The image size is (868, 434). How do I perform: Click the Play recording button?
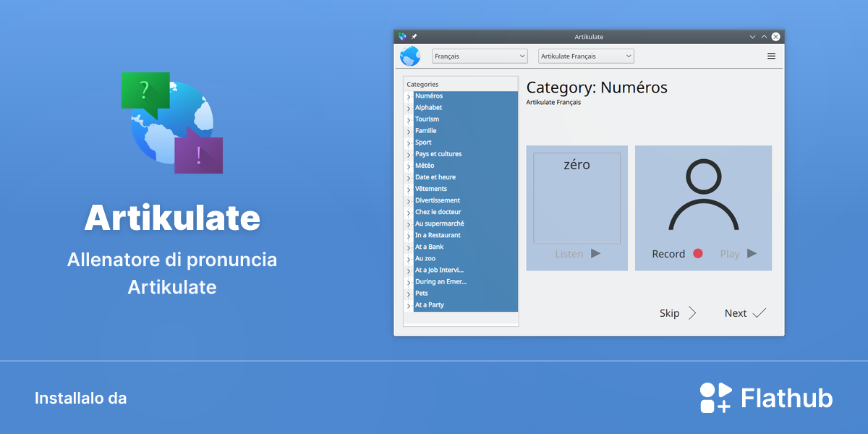(738, 254)
